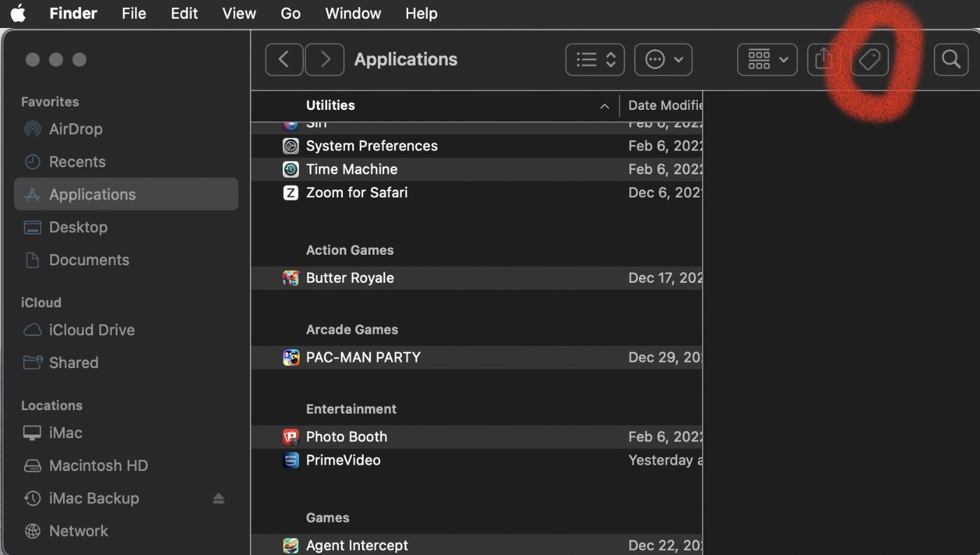Viewport: 980px width, 555px height.
Task: Select iCloud Drive in the sidebar
Action: [126, 330]
